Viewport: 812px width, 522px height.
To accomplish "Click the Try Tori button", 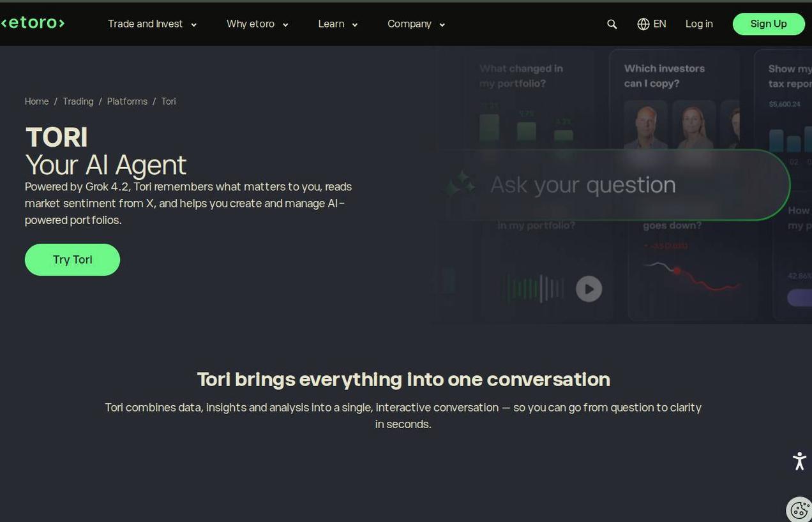I will 72,260.
